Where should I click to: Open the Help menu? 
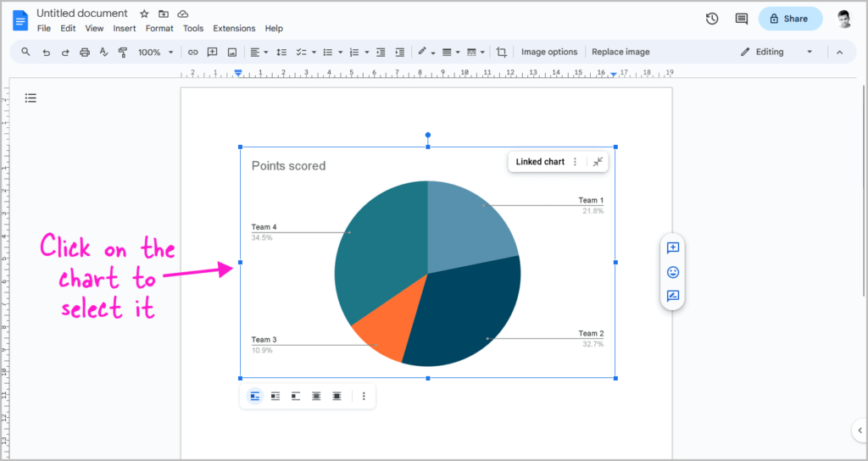click(274, 28)
